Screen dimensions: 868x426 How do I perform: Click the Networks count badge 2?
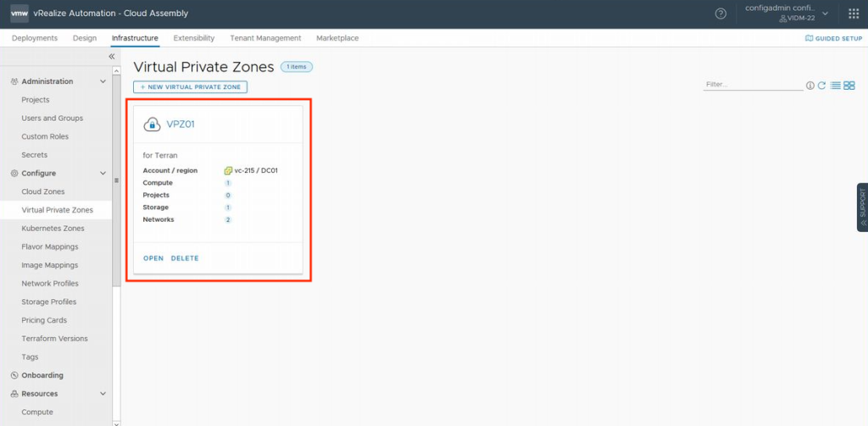click(x=228, y=219)
